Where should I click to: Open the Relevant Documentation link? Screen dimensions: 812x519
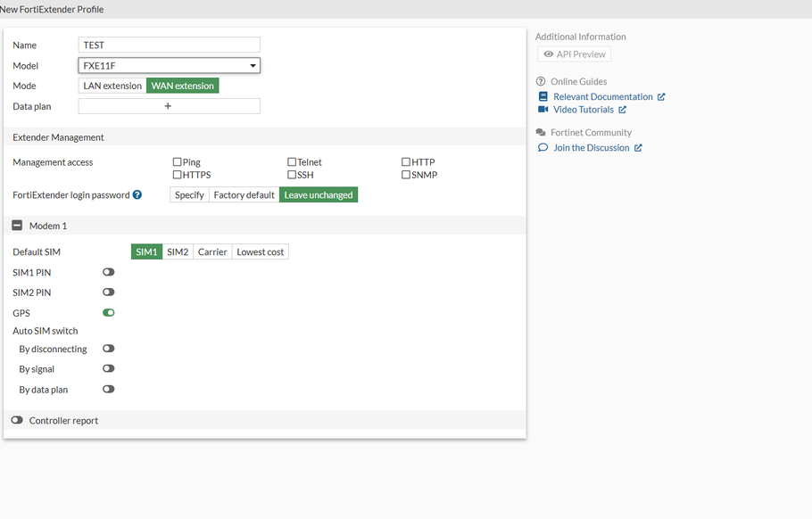(603, 97)
